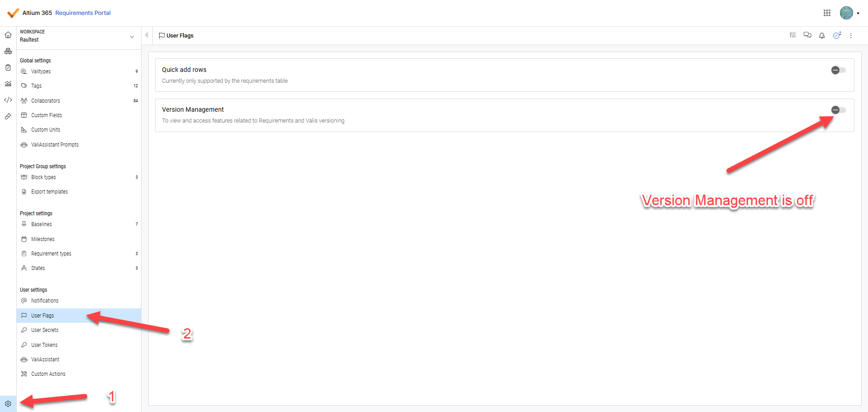Open Tags settings

pos(79,86)
